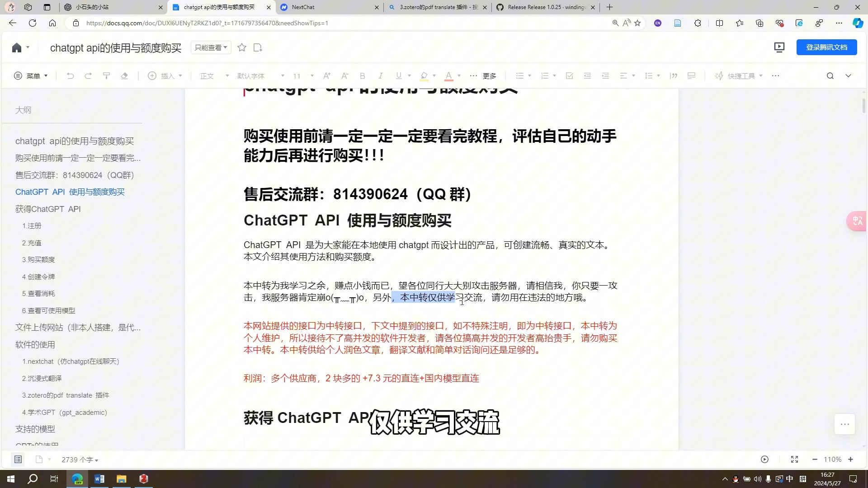This screenshot has width=868, height=488.
Task: Click the toolbar icon right of block quote
Action: (691, 76)
